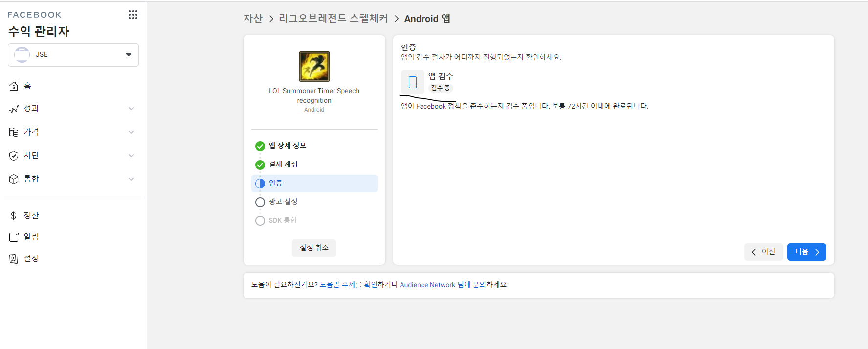Click the 자산 breadcrumb
The height and width of the screenshot is (349, 868).
coord(253,19)
